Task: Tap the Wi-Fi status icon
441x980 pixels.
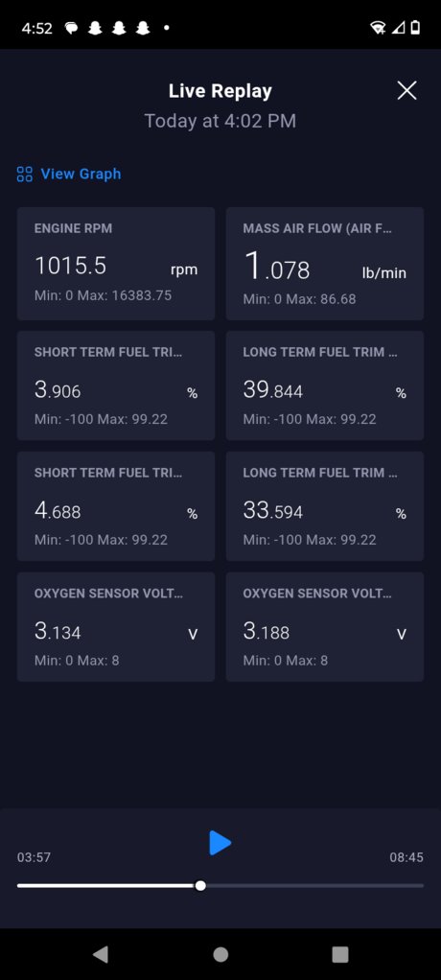Action: click(378, 28)
